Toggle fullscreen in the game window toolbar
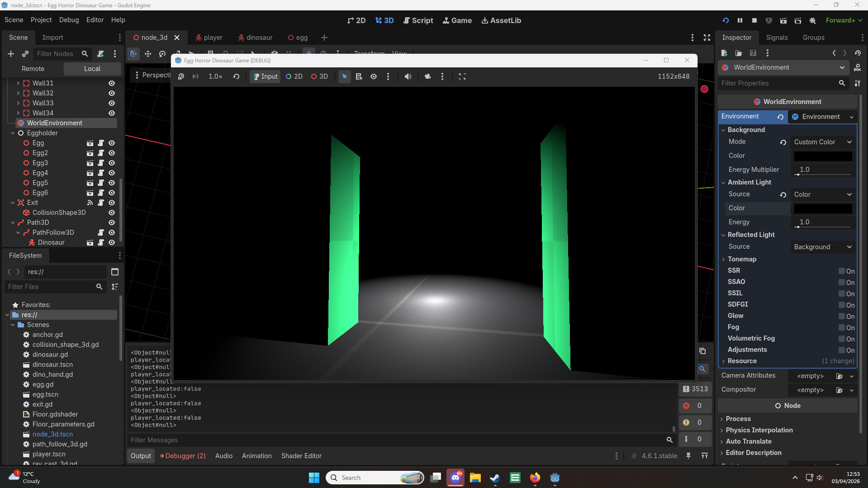 462,76
